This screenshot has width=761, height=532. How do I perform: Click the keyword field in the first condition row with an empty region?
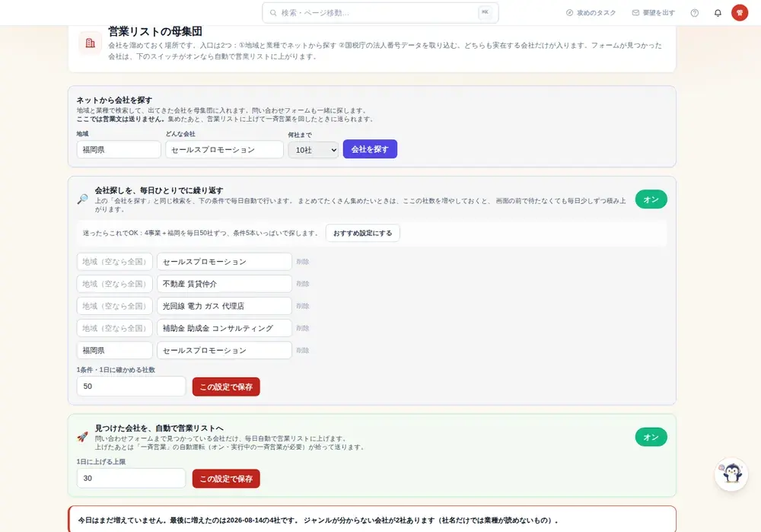pyautogui.click(x=224, y=262)
